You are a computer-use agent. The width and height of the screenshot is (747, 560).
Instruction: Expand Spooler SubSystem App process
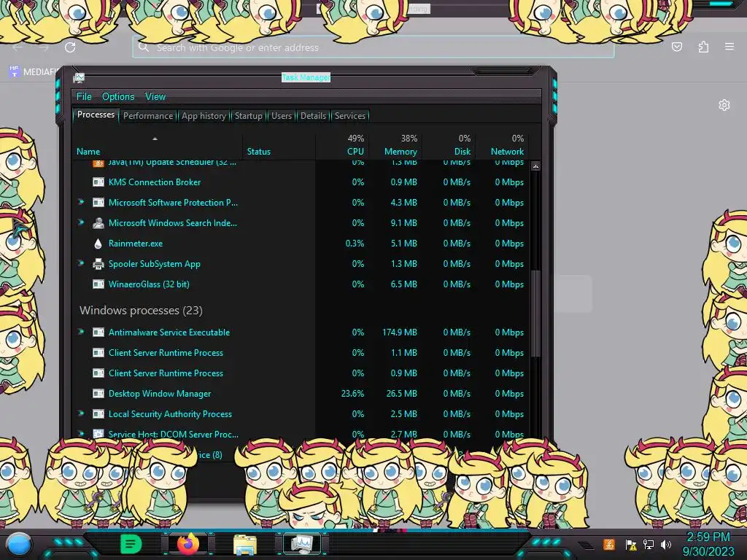pyautogui.click(x=81, y=263)
